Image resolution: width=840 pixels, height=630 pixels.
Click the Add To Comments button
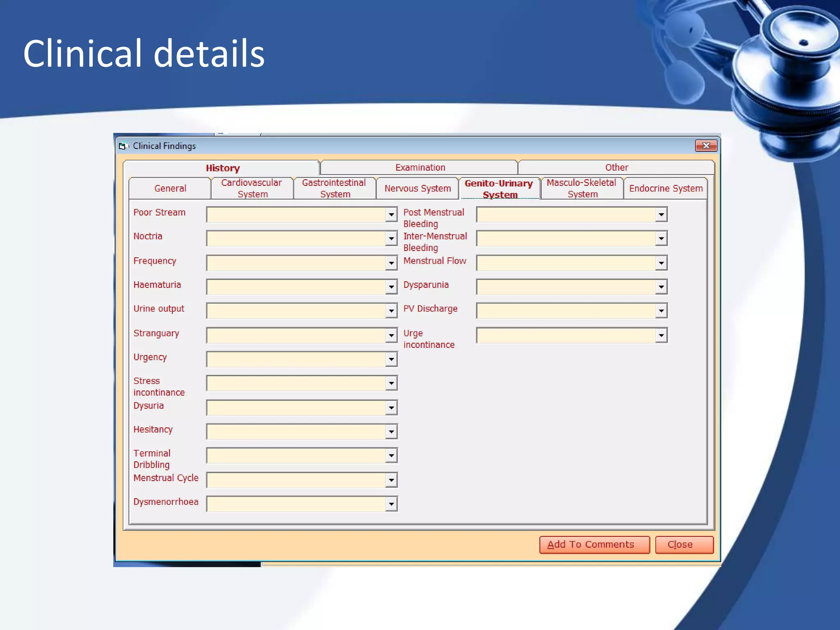pos(594,545)
